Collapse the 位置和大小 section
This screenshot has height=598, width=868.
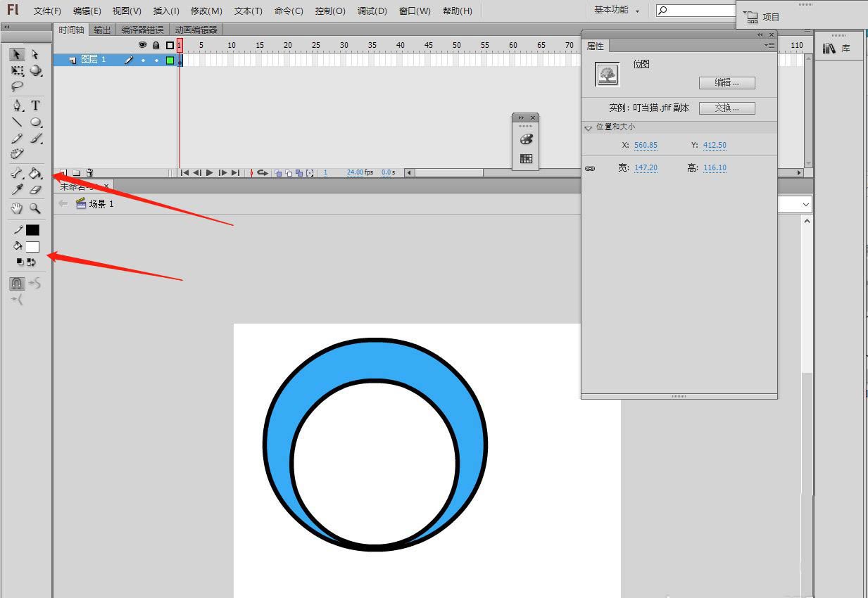pos(589,128)
